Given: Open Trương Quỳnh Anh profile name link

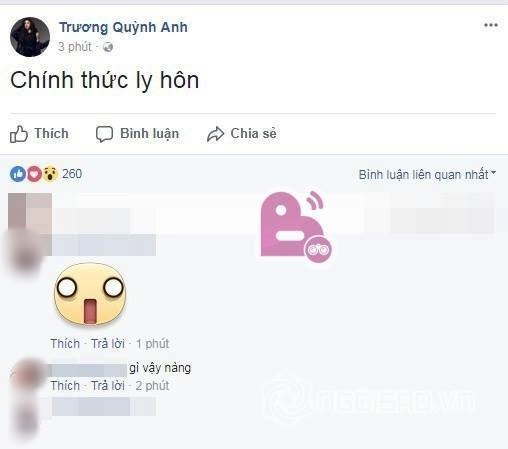Looking at the screenshot, I should (x=123, y=27).
